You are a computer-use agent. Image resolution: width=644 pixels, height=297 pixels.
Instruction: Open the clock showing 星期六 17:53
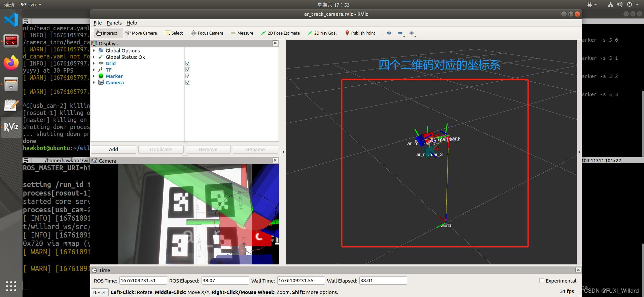click(333, 5)
